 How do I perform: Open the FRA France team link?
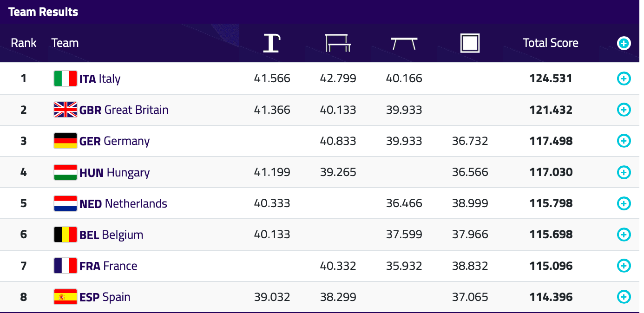[x=108, y=266]
